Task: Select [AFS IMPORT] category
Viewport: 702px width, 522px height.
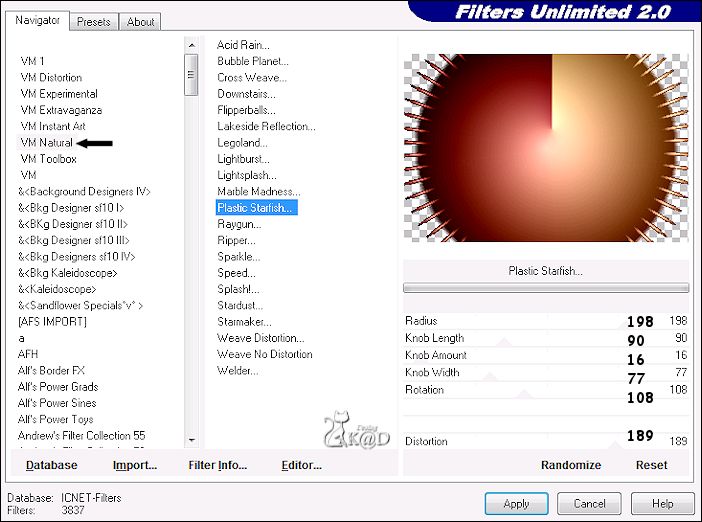Action: (x=52, y=321)
